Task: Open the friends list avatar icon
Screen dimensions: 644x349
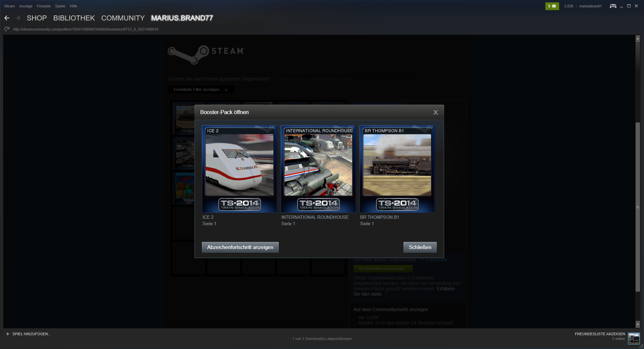Action: click(634, 338)
